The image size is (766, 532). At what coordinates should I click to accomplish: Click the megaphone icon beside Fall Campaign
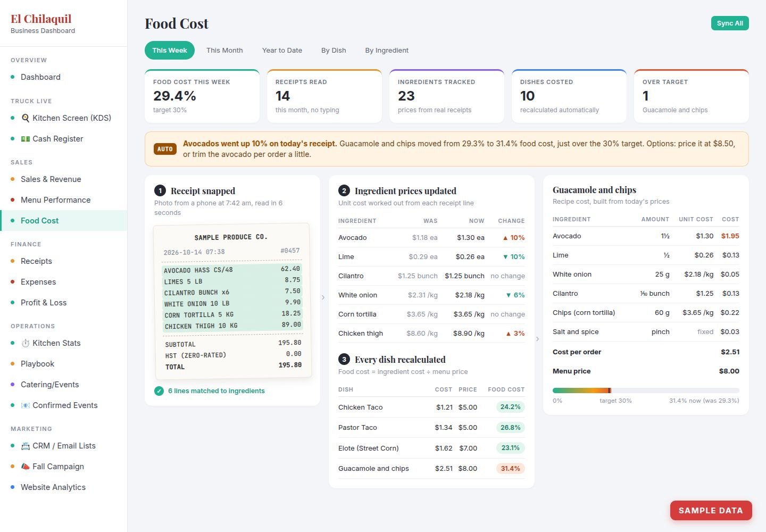point(25,467)
